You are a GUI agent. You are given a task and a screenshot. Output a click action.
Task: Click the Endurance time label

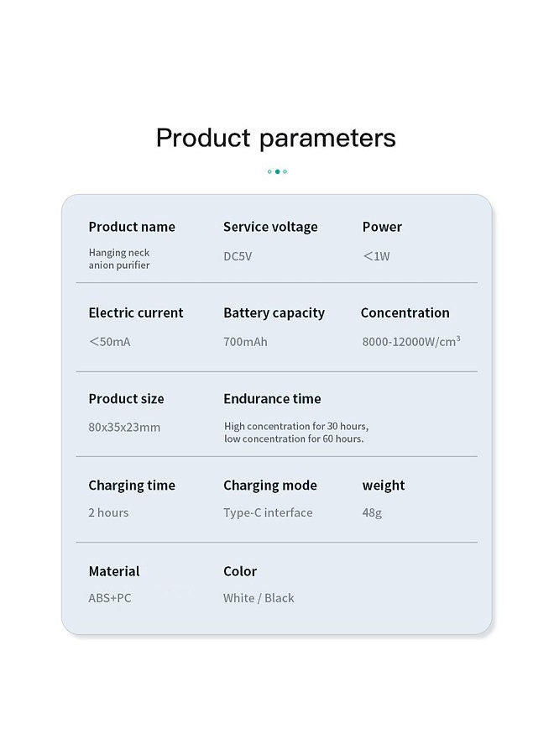272,399
